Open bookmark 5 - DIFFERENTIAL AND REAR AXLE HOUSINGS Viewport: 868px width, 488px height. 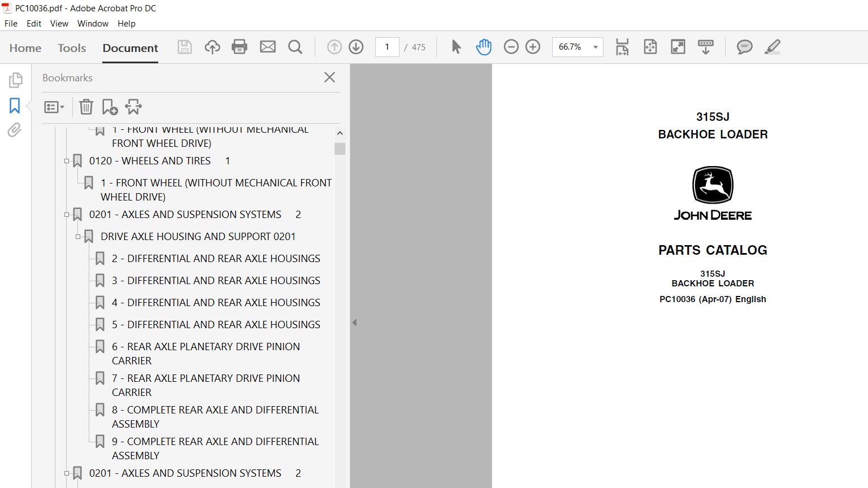[x=216, y=325]
